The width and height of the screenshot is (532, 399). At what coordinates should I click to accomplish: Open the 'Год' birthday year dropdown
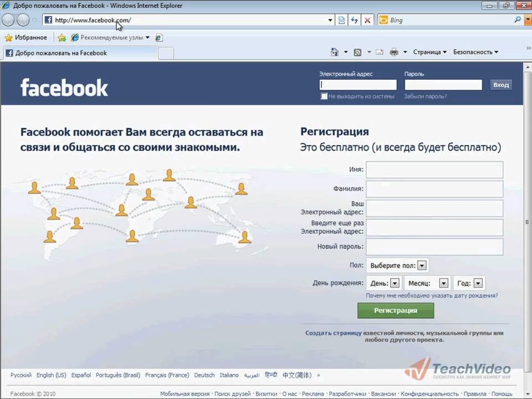tap(469, 283)
